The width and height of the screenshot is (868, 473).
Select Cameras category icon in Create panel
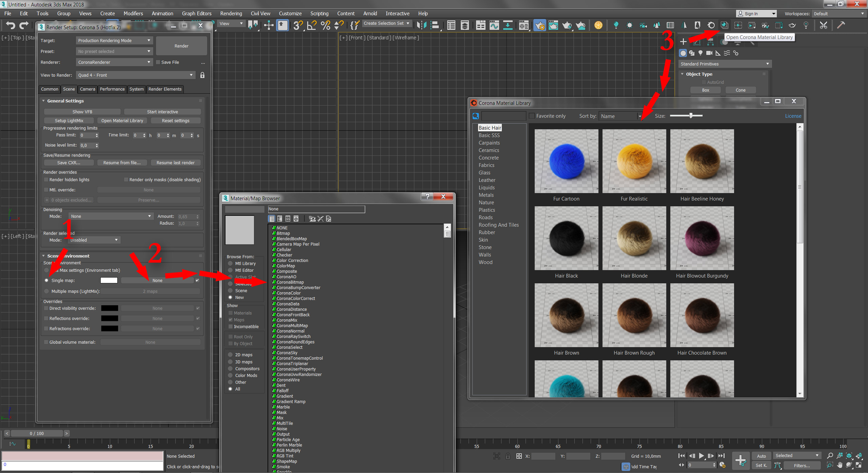coord(709,53)
